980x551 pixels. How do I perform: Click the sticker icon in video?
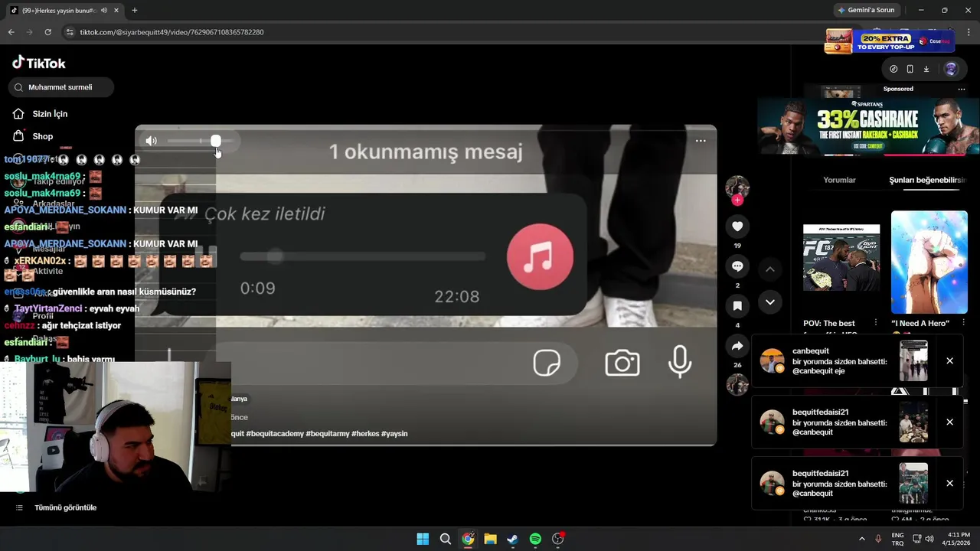[x=547, y=363]
